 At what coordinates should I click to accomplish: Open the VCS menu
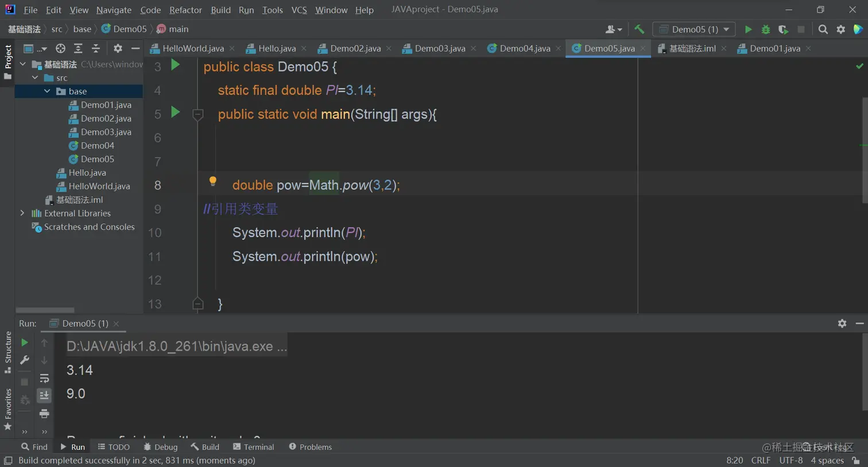299,10
